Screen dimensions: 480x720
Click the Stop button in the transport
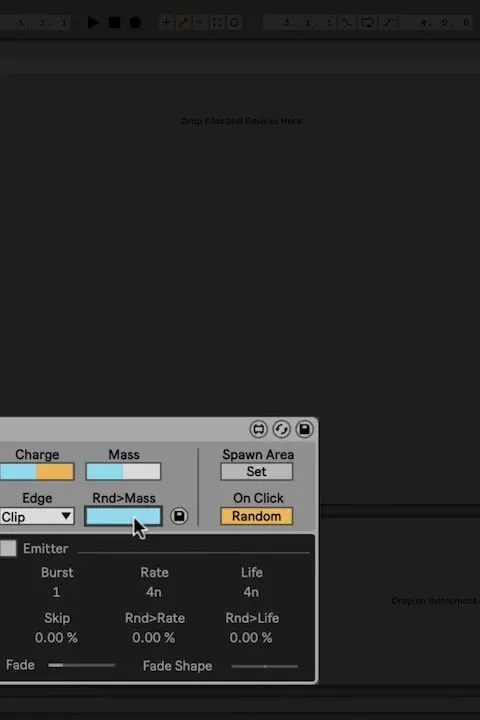114,22
